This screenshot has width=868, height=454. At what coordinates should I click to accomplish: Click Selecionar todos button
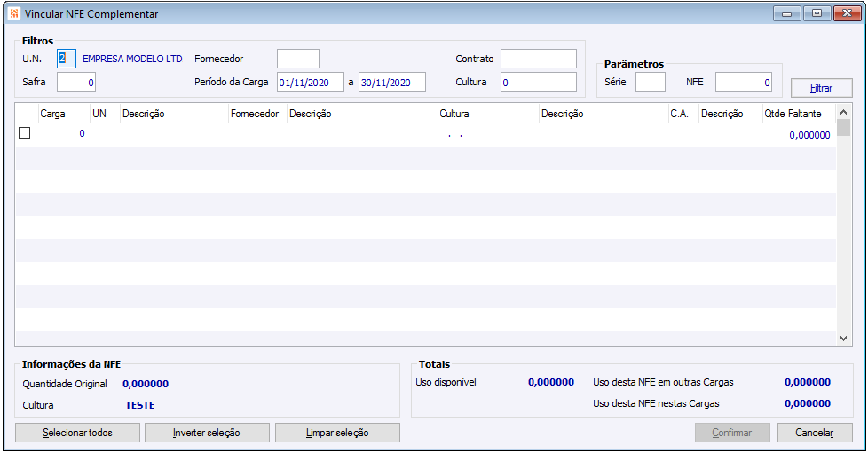click(77, 433)
